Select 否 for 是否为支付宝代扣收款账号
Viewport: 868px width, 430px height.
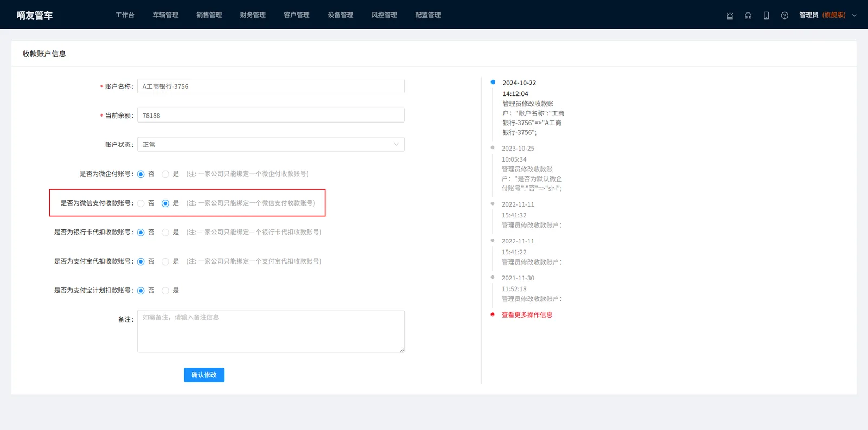[141, 261]
